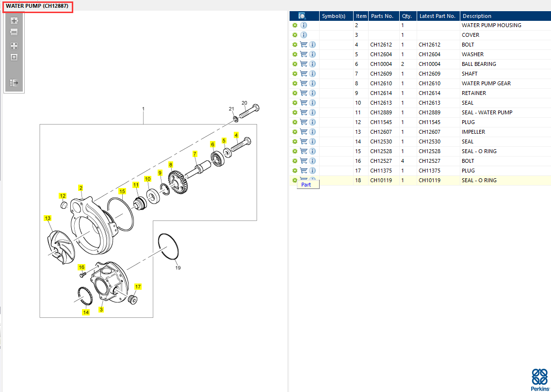The height and width of the screenshot is (392, 551).
Task: Click the WATER PUMP (CH12887) title
Action: pos(37,6)
